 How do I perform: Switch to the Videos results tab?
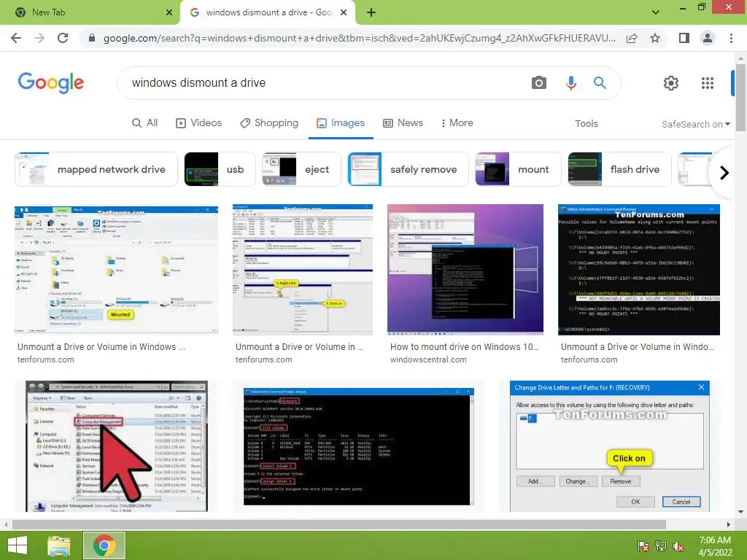click(x=198, y=122)
